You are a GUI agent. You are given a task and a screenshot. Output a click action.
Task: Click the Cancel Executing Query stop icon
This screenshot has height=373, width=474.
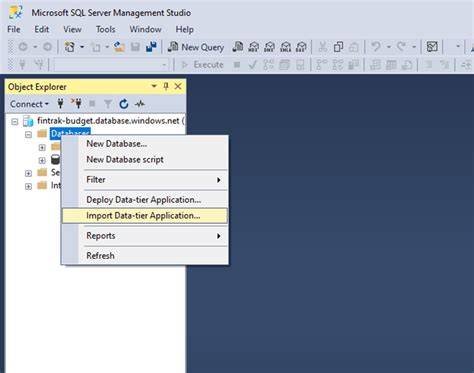click(x=237, y=65)
